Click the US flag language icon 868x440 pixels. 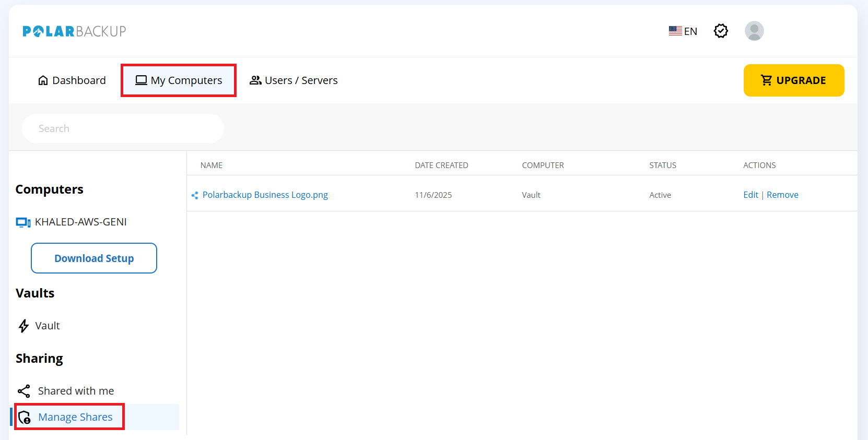coord(675,31)
